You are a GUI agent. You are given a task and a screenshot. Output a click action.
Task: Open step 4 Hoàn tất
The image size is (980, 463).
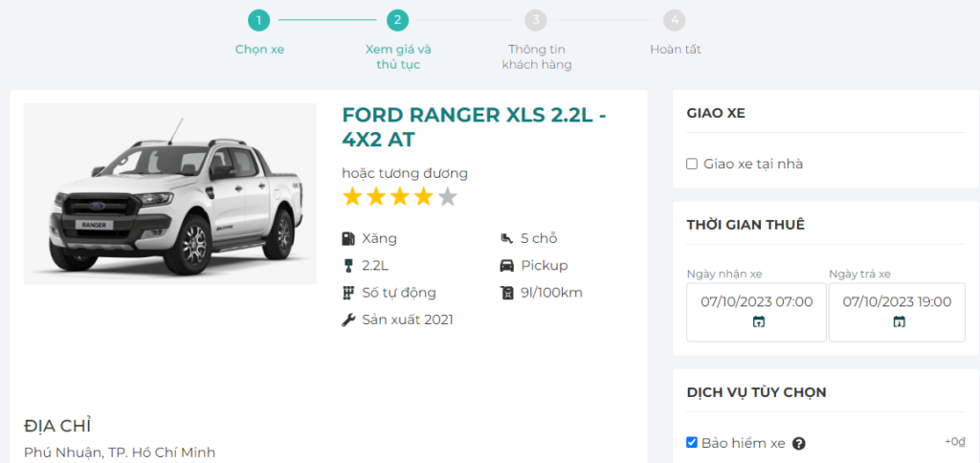676,20
